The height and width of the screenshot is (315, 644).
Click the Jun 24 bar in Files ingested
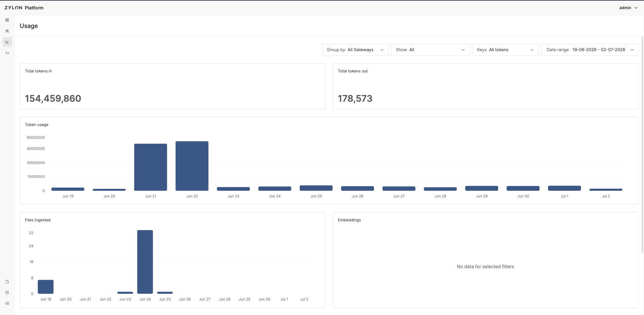[x=145, y=262]
